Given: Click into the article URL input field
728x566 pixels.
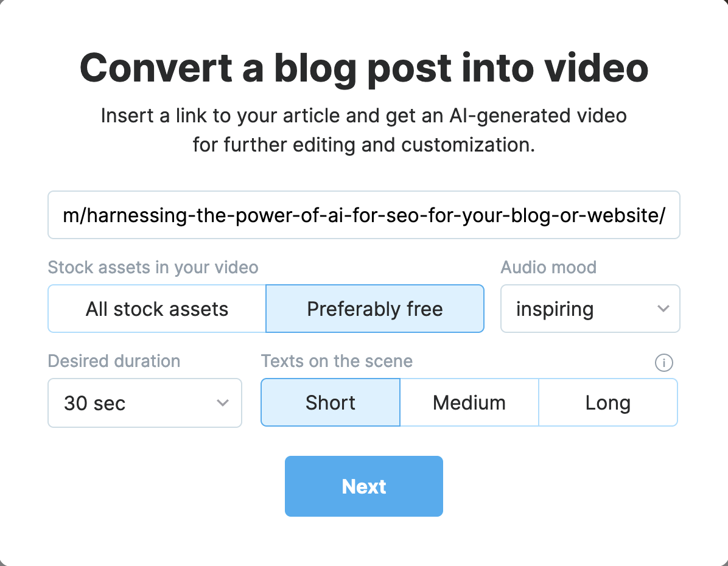Looking at the screenshot, I should [x=364, y=215].
